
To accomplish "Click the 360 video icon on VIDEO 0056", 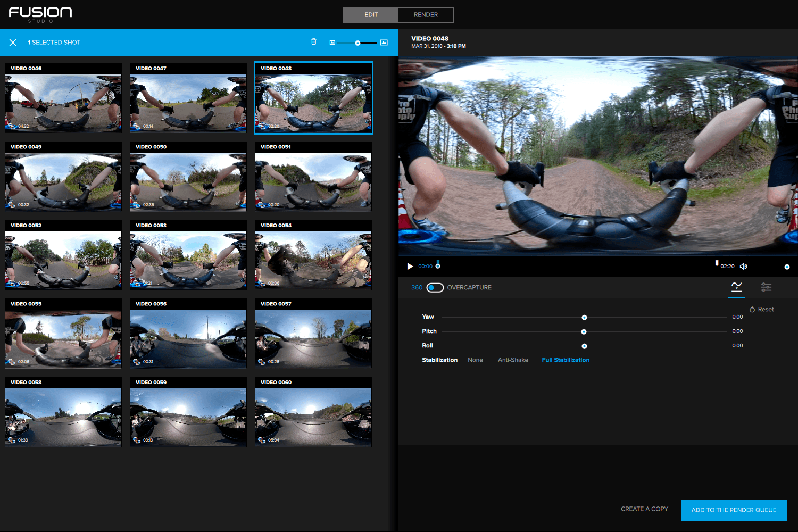I will tap(137, 361).
